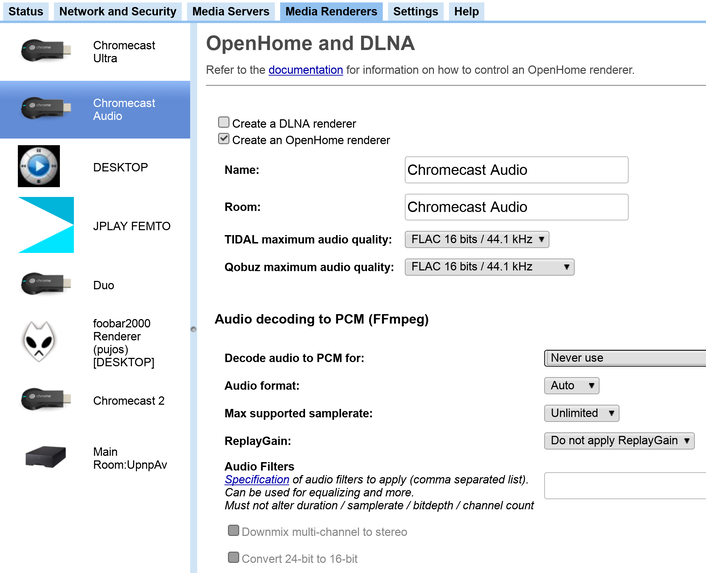The width and height of the screenshot is (706, 573).
Task: Enable Create a DLNA renderer checkbox
Action: [223, 122]
